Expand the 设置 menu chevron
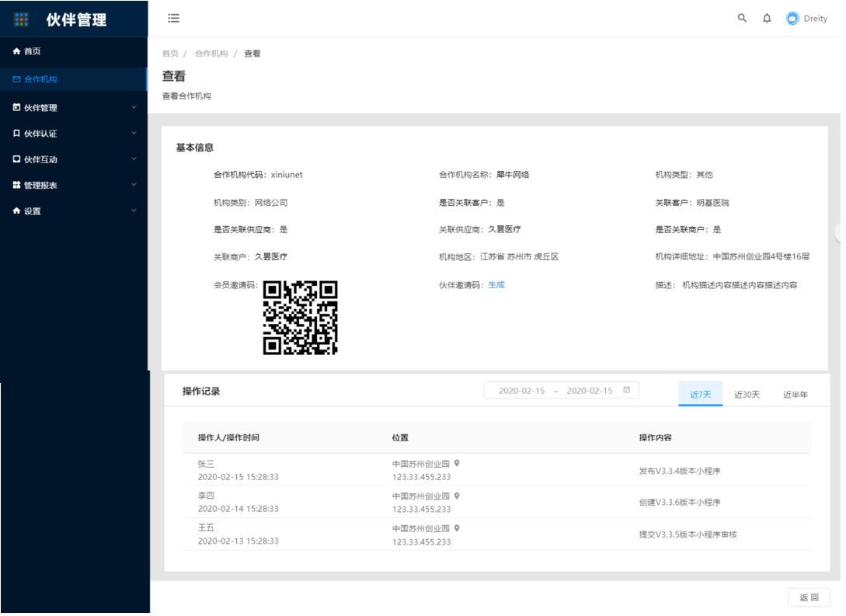Viewport: 846px width, 616px height. (x=134, y=211)
